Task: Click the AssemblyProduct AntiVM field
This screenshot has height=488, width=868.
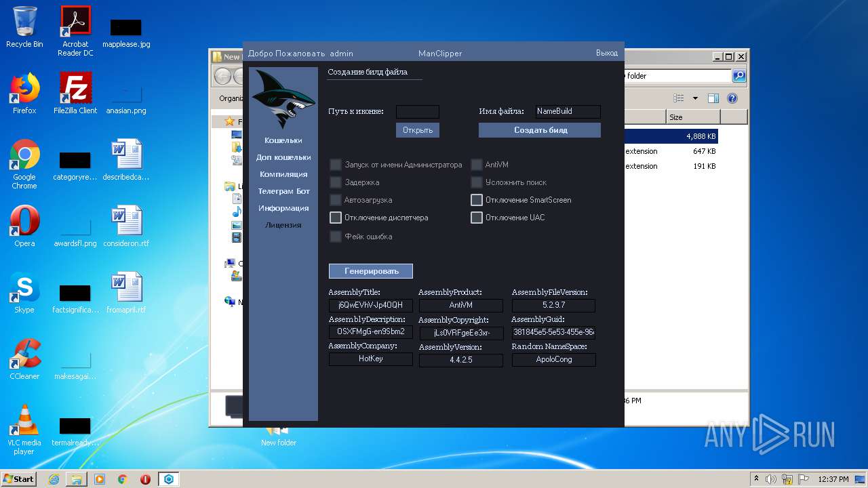Action: [x=461, y=306]
